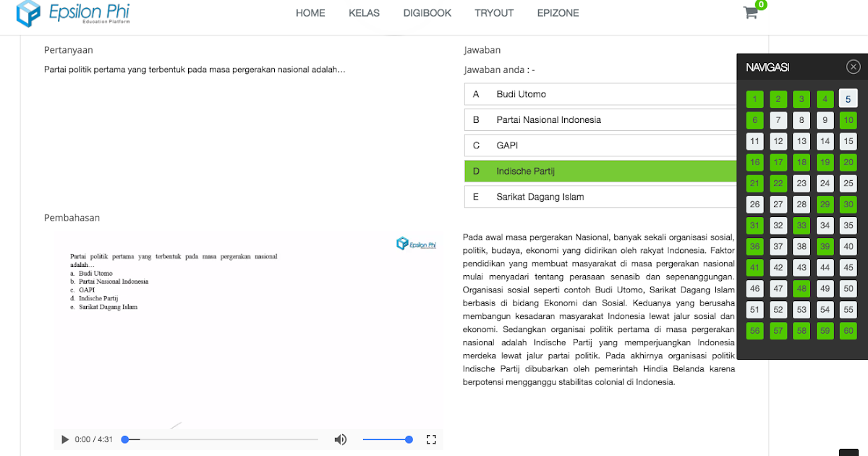Go to question 15 in Navigasi
The height and width of the screenshot is (456, 868).
tap(848, 141)
